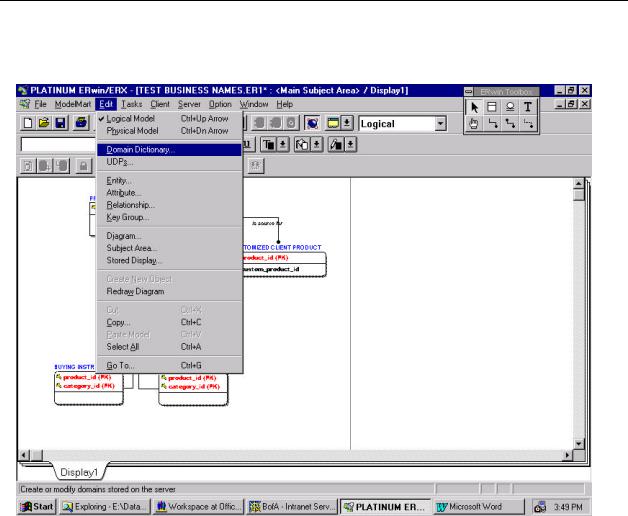Choose Go To... from Edit menu
This screenshot has width=628, height=516.
(x=169, y=366)
